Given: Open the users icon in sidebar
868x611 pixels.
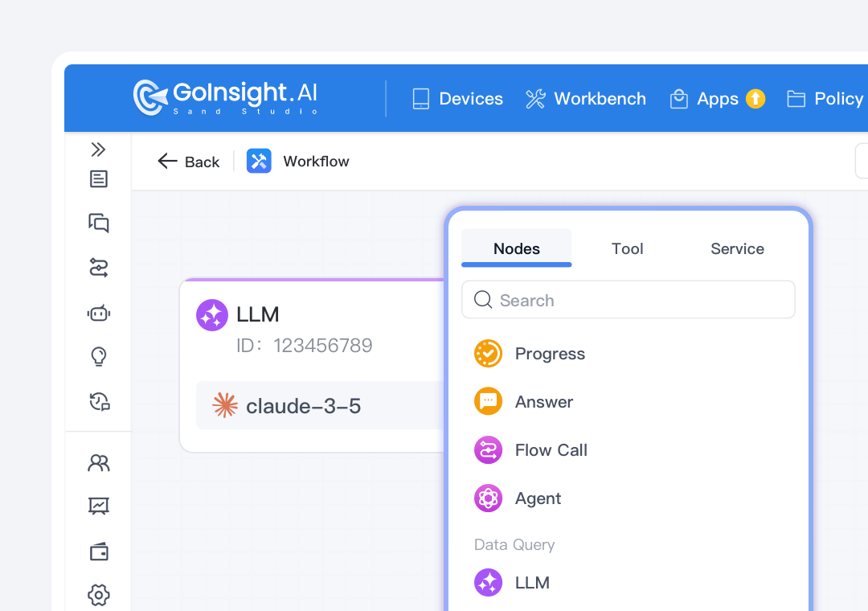Looking at the screenshot, I should click(x=98, y=463).
